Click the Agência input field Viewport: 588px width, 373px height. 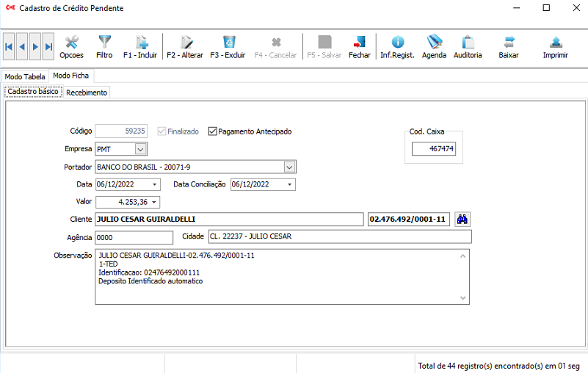[134, 237]
